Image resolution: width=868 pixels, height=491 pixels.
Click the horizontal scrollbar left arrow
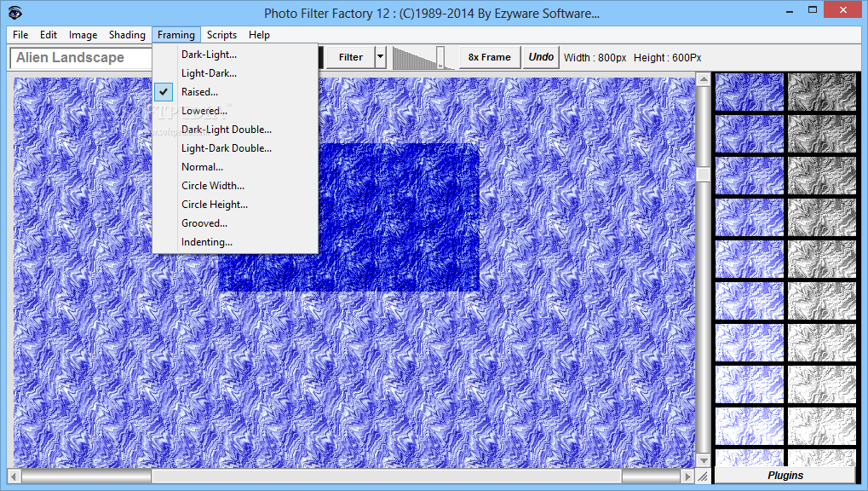click(x=14, y=476)
